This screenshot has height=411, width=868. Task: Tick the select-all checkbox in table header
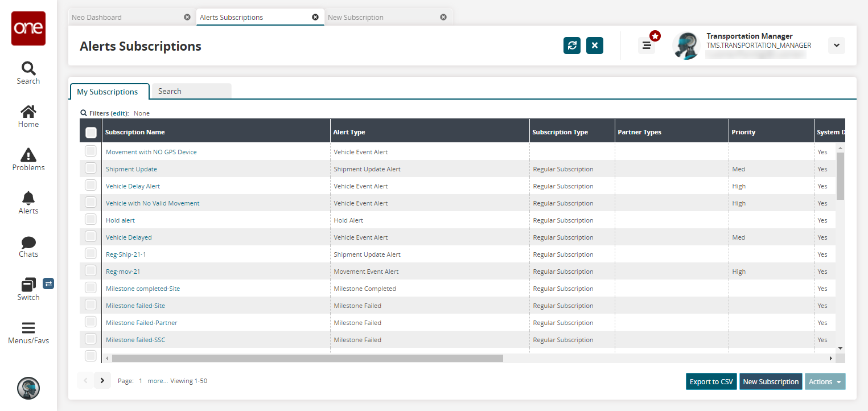click(90, 133)
